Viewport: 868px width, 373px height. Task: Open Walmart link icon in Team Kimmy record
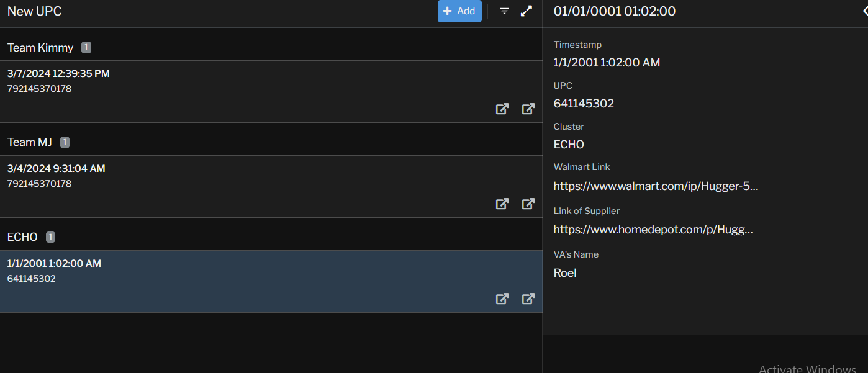click(x=502, y=109)
